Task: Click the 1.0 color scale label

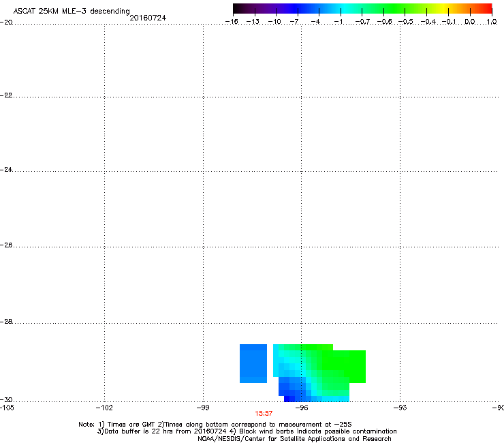Action: (x=492, y=22)
